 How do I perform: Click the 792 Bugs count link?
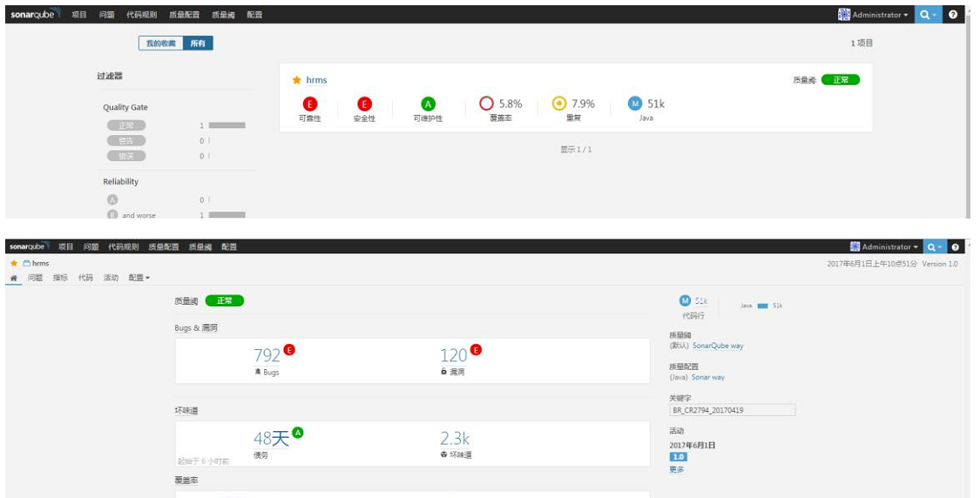[267, 355]
